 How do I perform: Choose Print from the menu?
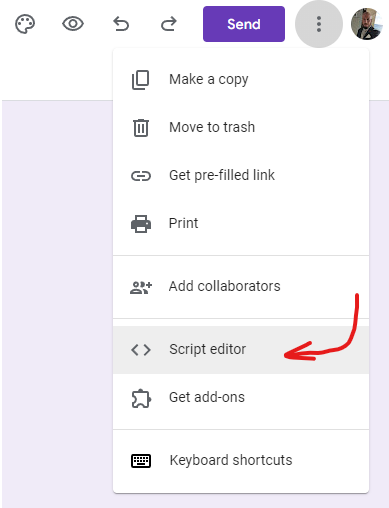241,223
